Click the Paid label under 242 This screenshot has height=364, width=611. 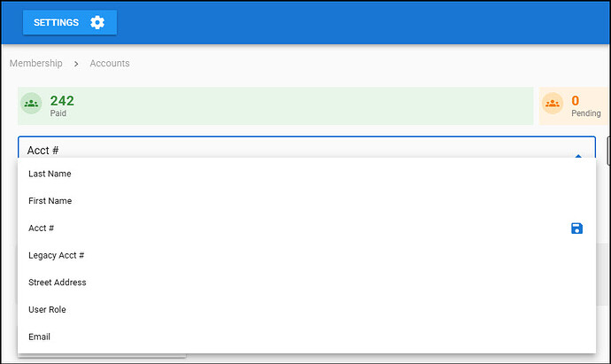coord(58,113)
